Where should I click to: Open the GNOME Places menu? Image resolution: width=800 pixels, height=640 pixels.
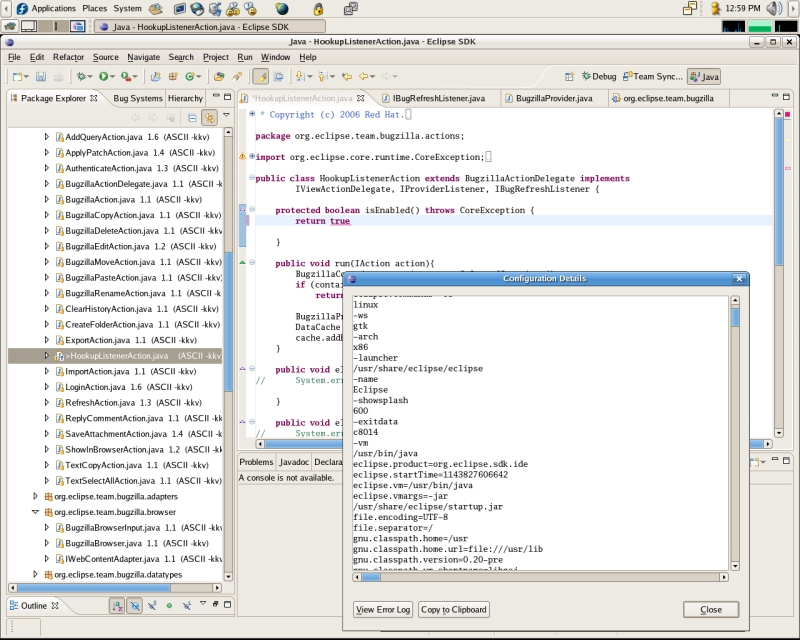(x=95, y=8)
